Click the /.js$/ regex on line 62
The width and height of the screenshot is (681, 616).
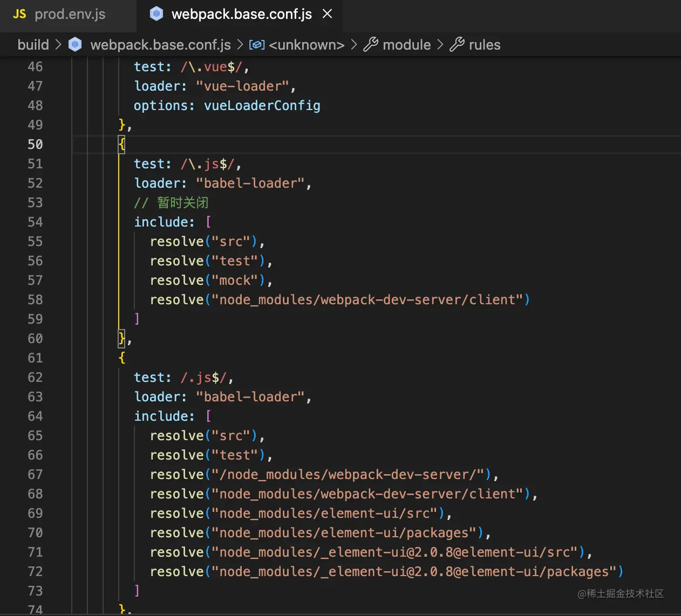(x=203, y=378)
